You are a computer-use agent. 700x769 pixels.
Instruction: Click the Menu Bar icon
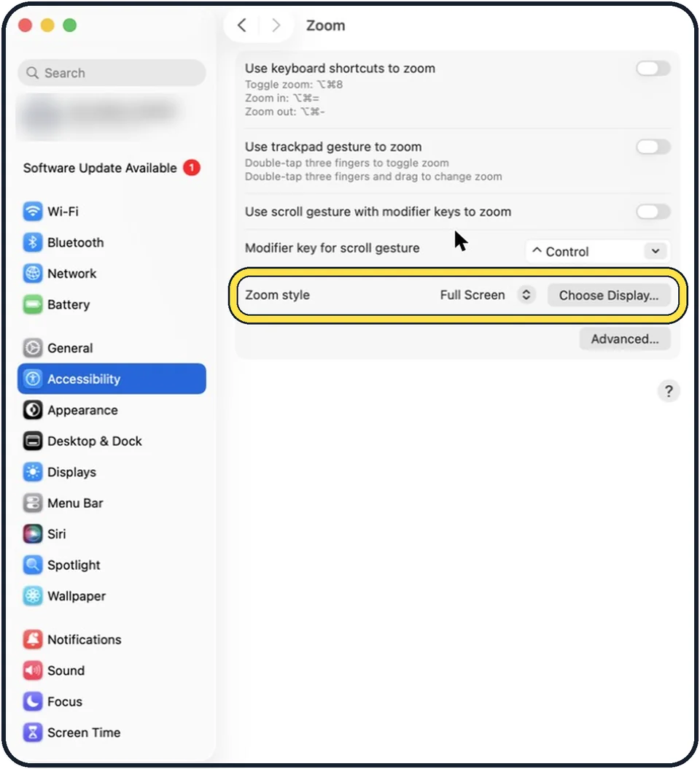(x=33, y=503)
